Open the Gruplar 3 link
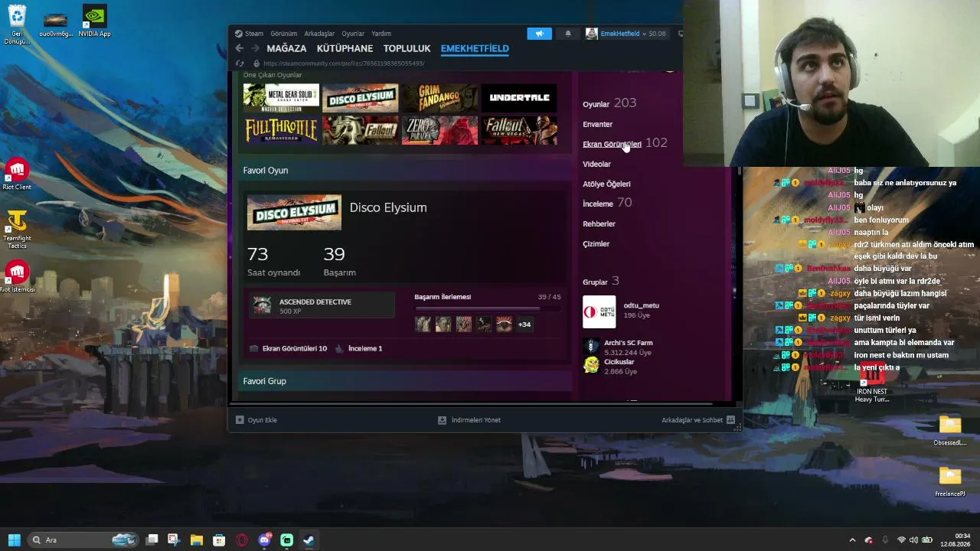Viewport: 980px width, 551px height. (x=601, y=282)
